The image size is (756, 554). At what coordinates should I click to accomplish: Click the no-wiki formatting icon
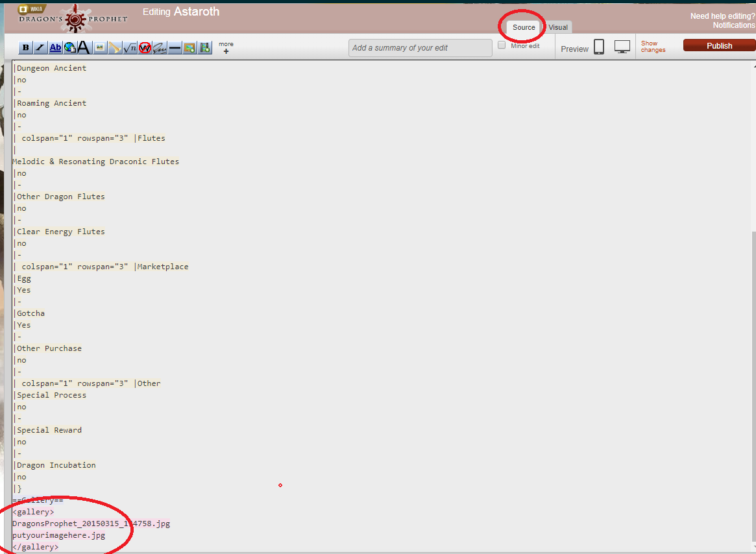(145, 47)
